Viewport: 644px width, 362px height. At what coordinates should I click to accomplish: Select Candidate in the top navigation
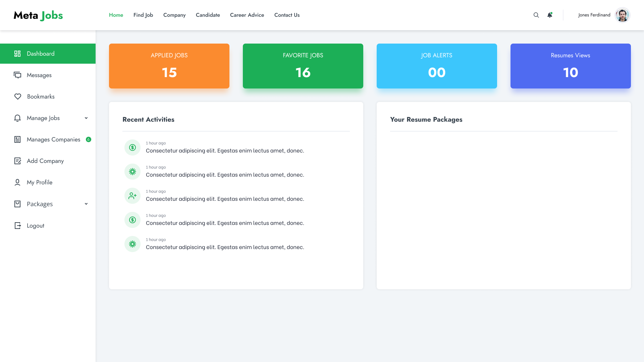click(208, 15)
